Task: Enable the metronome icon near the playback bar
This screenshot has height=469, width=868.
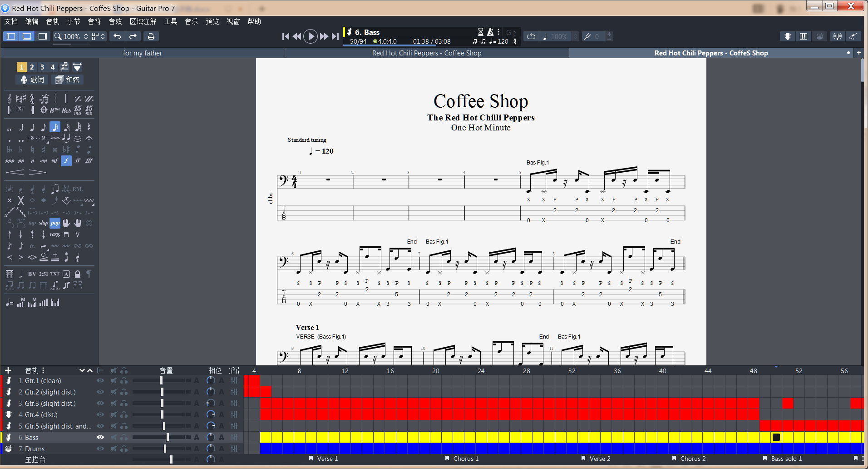Action: (490, 32)
